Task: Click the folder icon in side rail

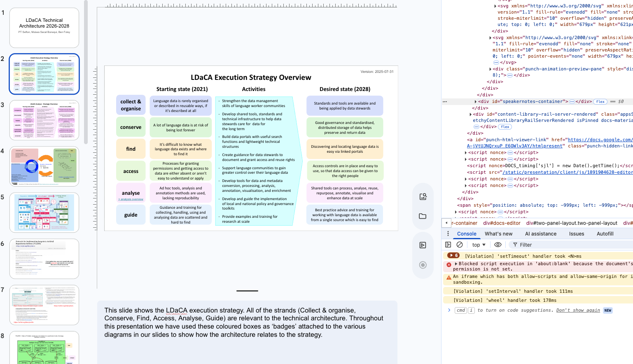Action: click(x=423, y=216)
